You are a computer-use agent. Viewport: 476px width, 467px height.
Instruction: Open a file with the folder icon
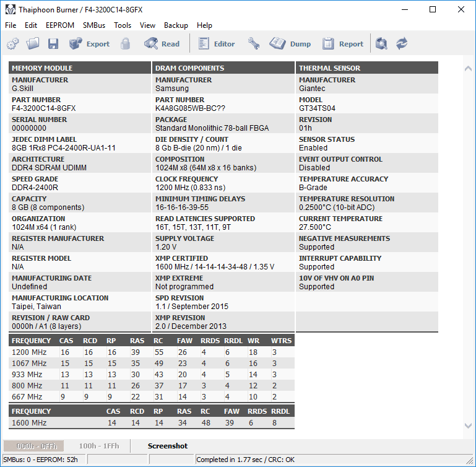click(x=33, y=44)
